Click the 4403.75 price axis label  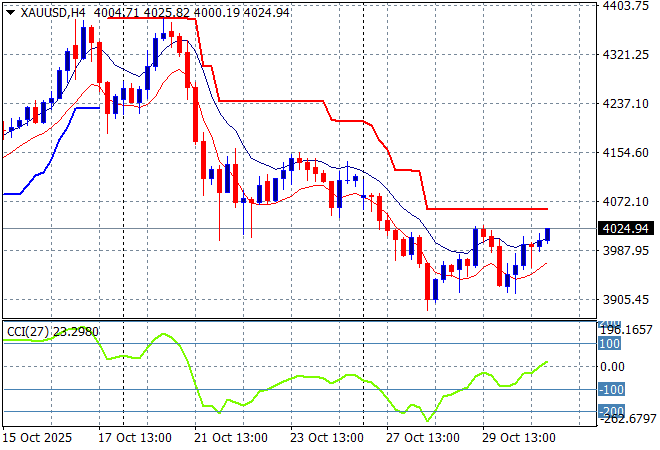click(x=625, y=5)
